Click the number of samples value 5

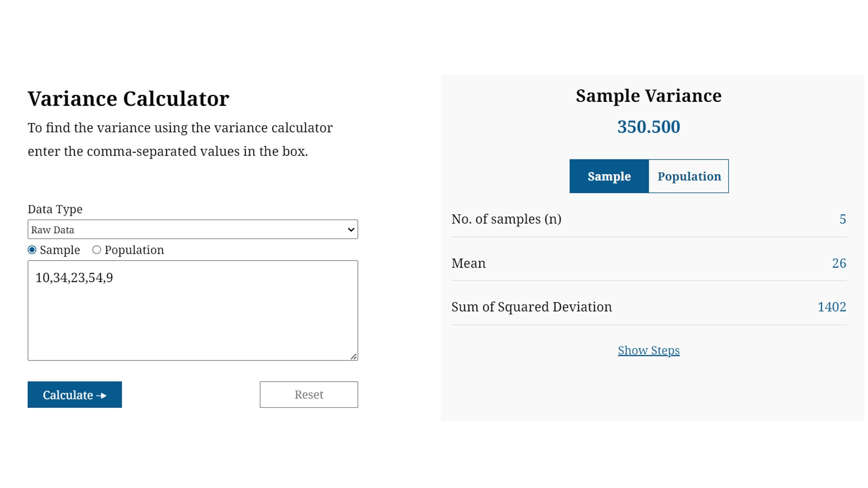coord(842,219)
